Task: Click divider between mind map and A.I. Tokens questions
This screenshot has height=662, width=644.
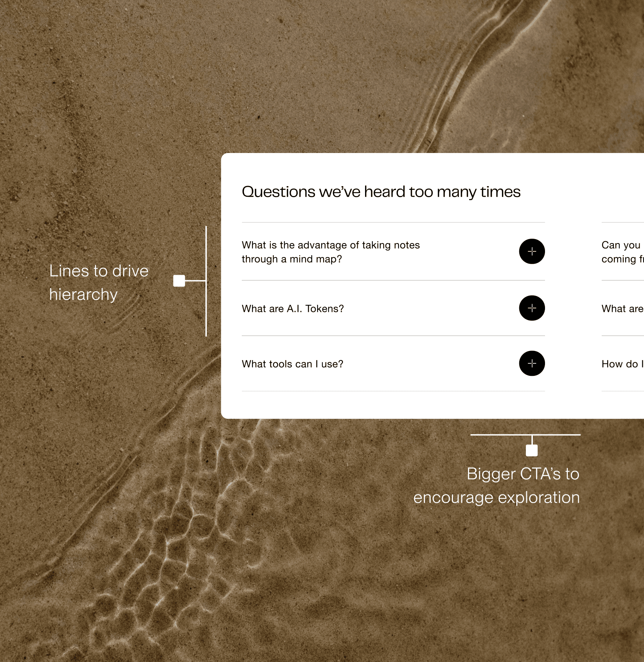Action: click(393, 280)
